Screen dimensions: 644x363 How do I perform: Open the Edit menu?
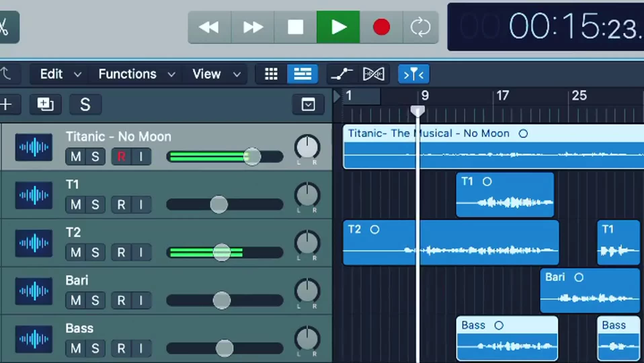[x=60, y=74]
